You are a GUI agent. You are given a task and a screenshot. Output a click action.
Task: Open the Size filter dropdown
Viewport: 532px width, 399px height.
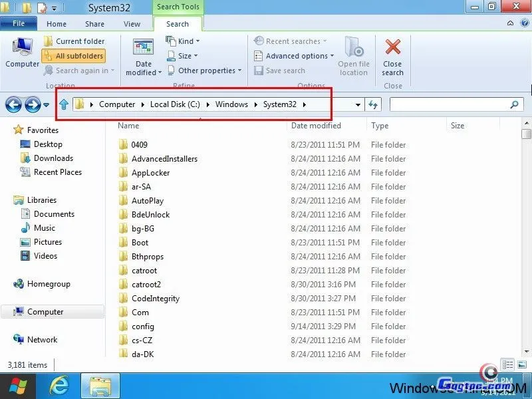coord(182,56)
